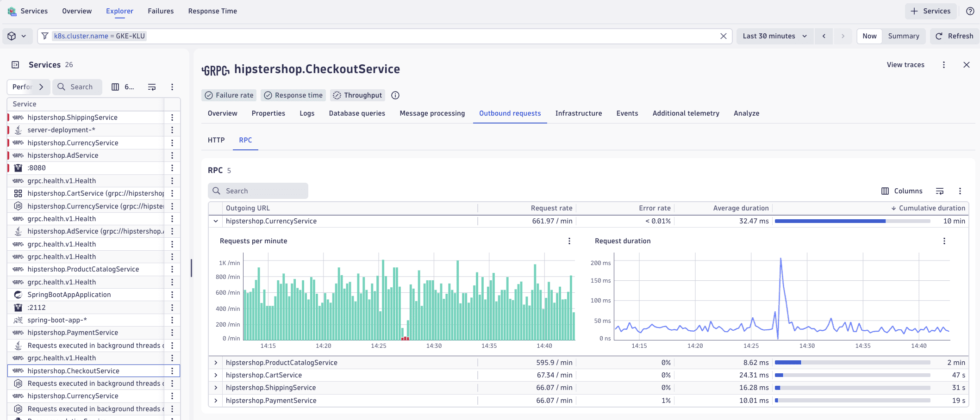The width and height of the screenshot is (980, 420).
Task: Clear the filter with the X icon
Action: [x=723, y=36]
